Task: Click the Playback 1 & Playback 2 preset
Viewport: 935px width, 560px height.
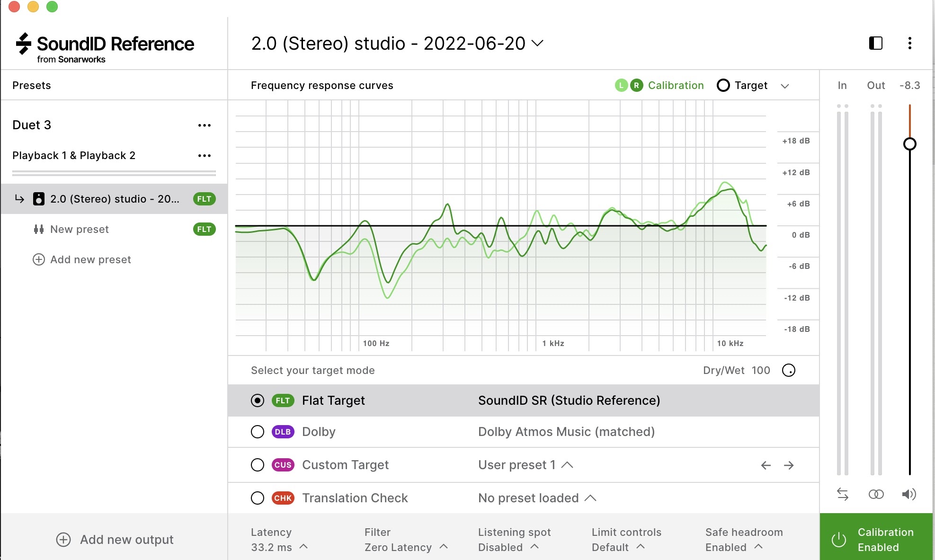Action: coord(74,155)
